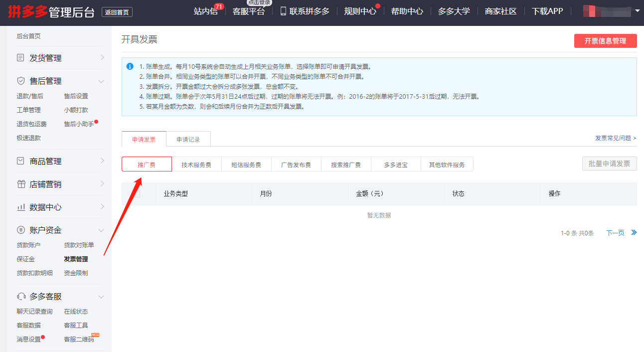Viewport: 644px width, 352px height.
Task: Open 客服平台 in top bar
Action: [249, 11]
